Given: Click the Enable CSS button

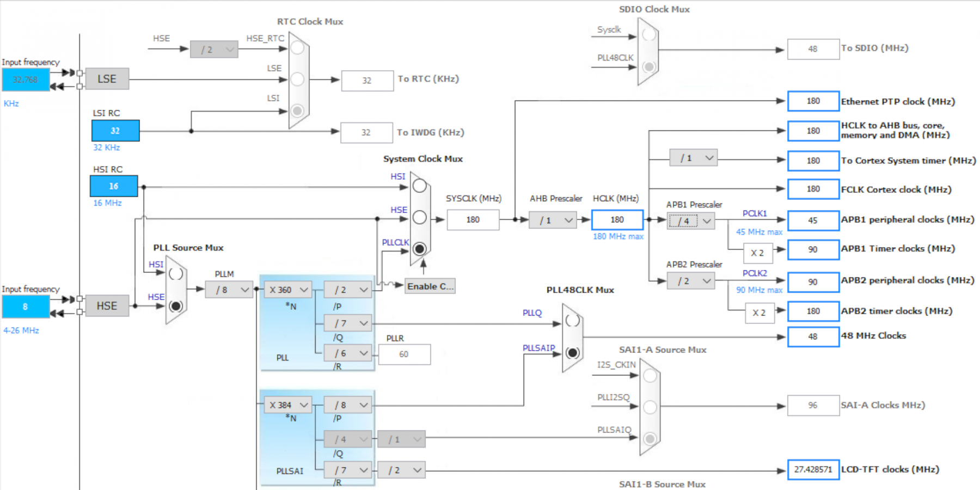Looking at the screenshot, I should (x=430, y=286).
